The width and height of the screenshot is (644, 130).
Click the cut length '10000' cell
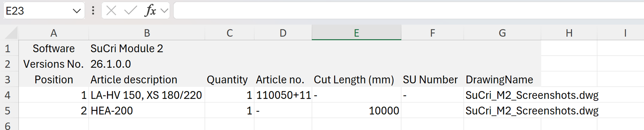point(357,111)
